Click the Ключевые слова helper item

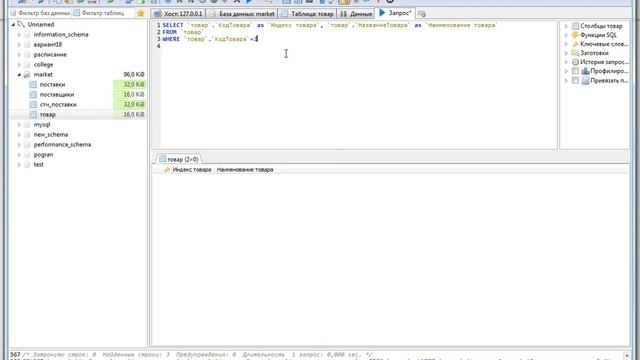click(x=604, y=44)
